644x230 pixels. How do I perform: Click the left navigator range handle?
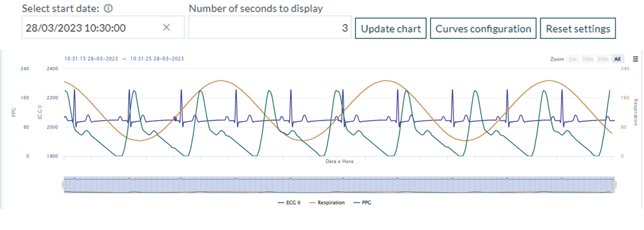(x=64, y=185)
